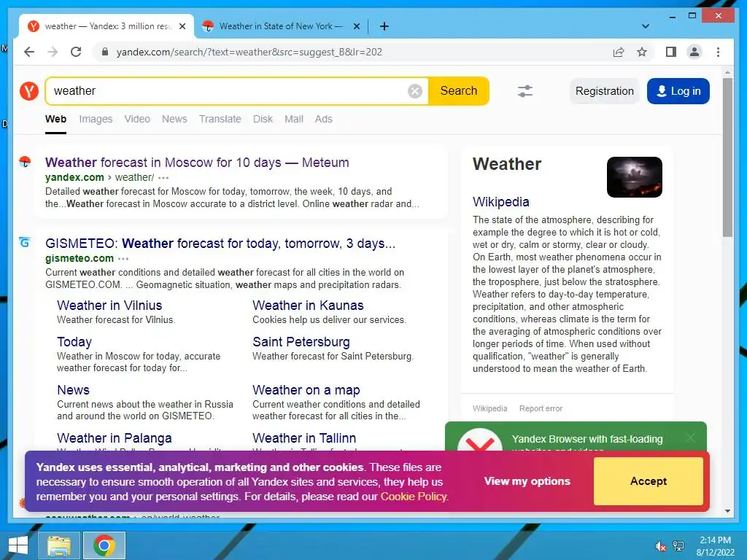Open Weather on a map sublink
Image resolution: width=747 pixels, height=560 pixels.
[x=306, y=390]
